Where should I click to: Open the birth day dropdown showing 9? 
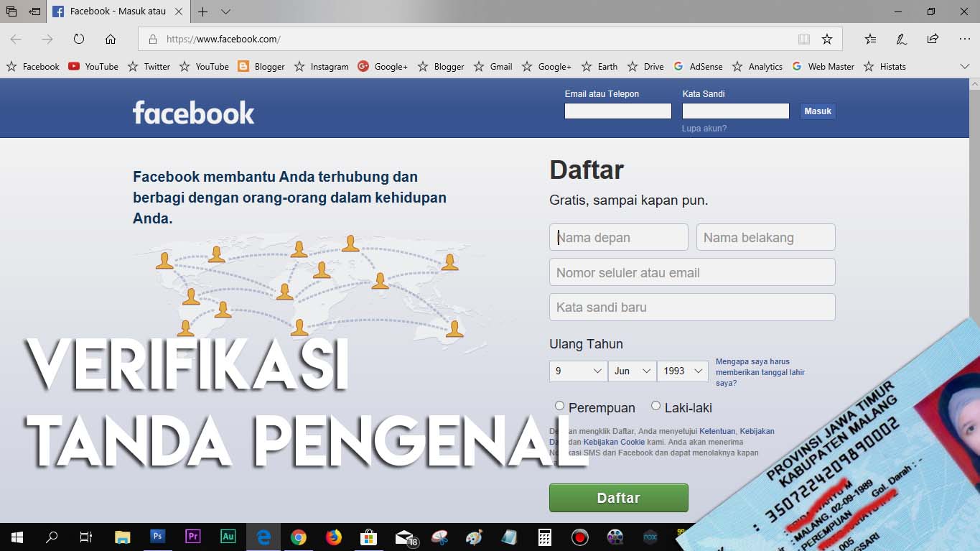point(578,371)
